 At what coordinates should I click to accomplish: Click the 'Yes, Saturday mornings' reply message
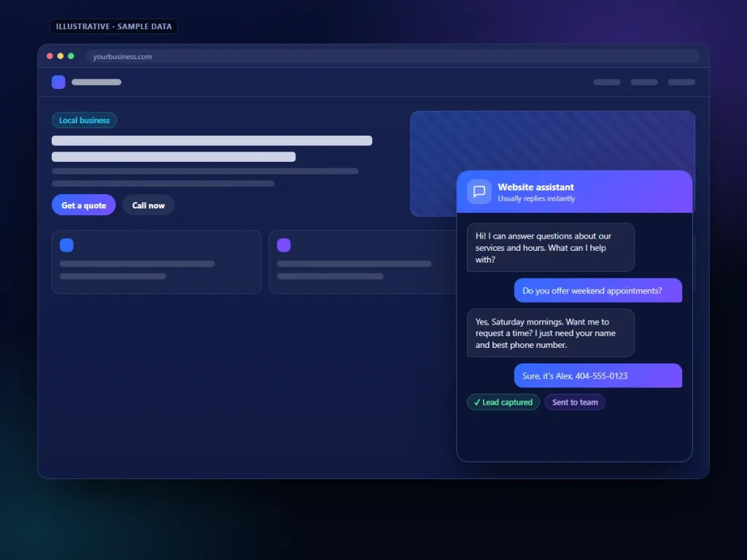tap(551, 333)
